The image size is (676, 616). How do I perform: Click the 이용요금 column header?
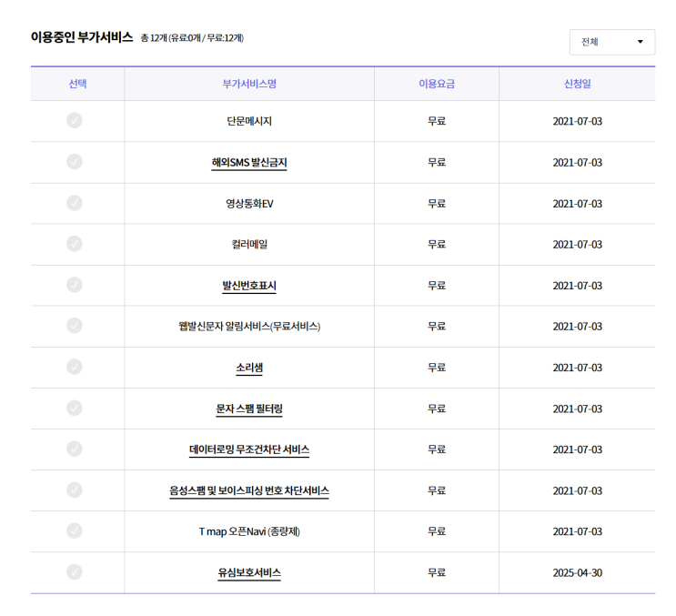click(437, 84)
